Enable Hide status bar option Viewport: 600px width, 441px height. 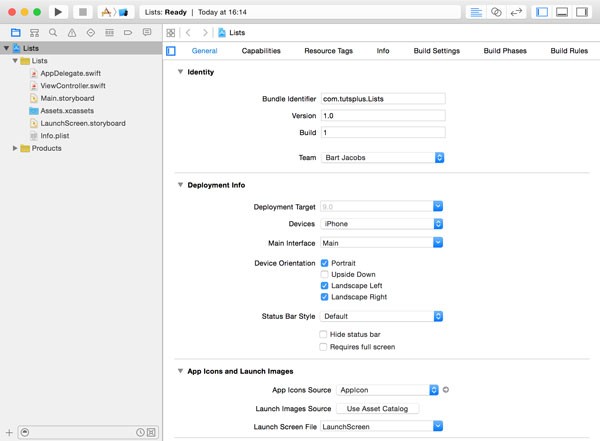pos(323,334)
